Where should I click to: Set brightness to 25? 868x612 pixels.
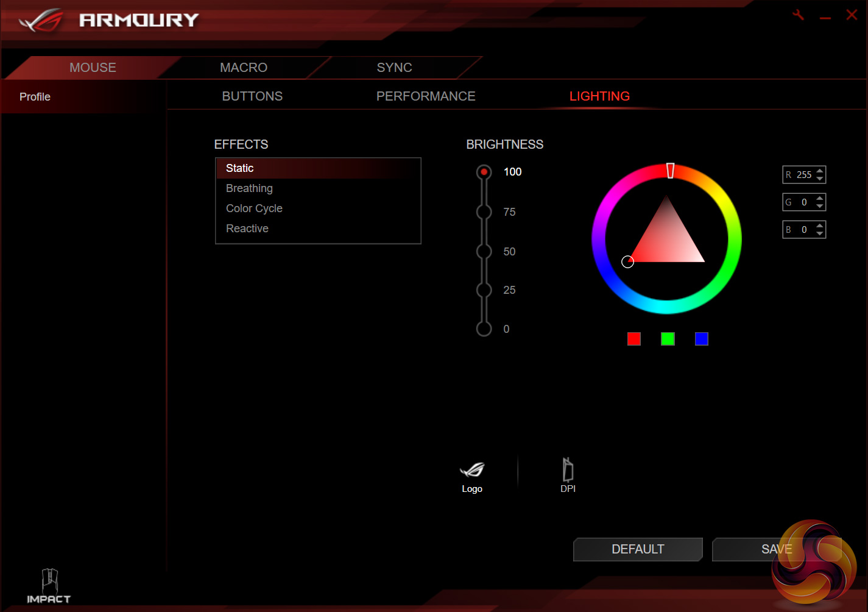coord(484,290)
